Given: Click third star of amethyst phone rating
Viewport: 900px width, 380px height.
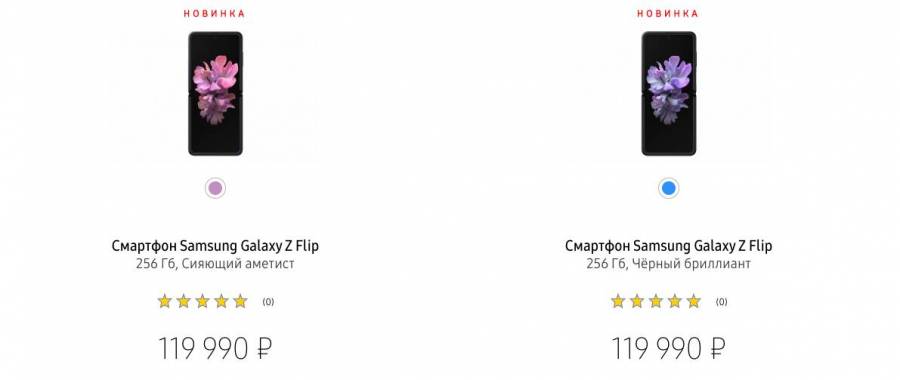Looking at the screenshot, I should tap(203, 301).
